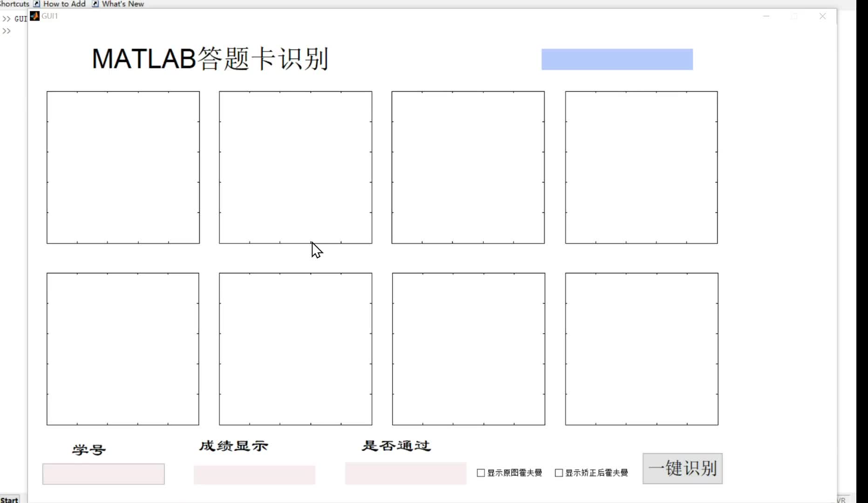Click the 成绩显示 result field
Screen dimensions: 868x503
pyautogui.click(x=254, y=475)
